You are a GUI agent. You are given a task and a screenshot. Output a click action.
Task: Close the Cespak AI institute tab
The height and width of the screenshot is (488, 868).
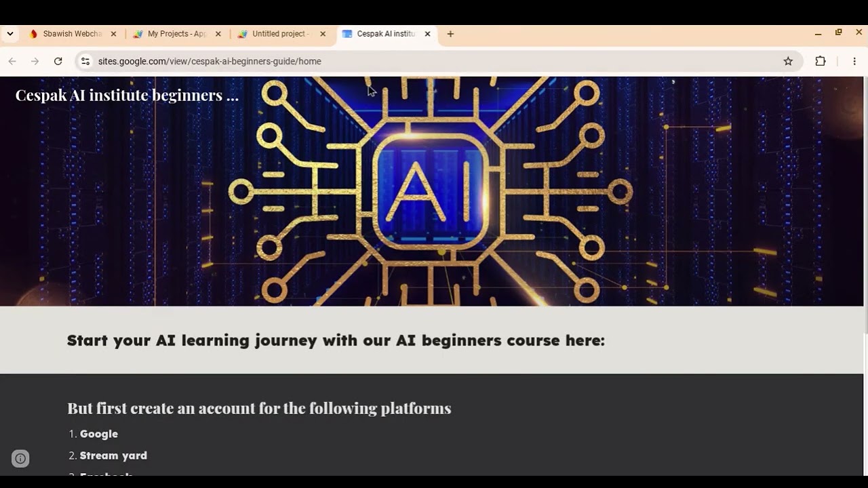coord(427,34)
